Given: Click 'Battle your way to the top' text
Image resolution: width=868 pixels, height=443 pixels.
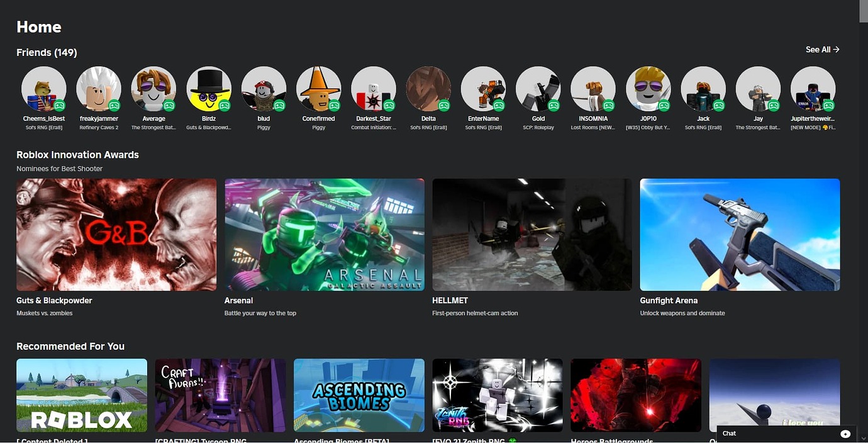Looking at the screenshot, I should [260, 313].
